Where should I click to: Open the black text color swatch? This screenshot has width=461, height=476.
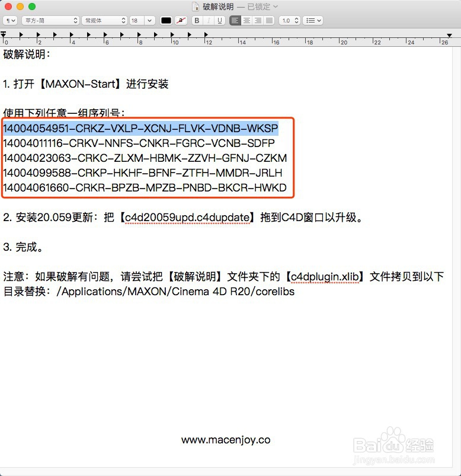coord(166,20)
